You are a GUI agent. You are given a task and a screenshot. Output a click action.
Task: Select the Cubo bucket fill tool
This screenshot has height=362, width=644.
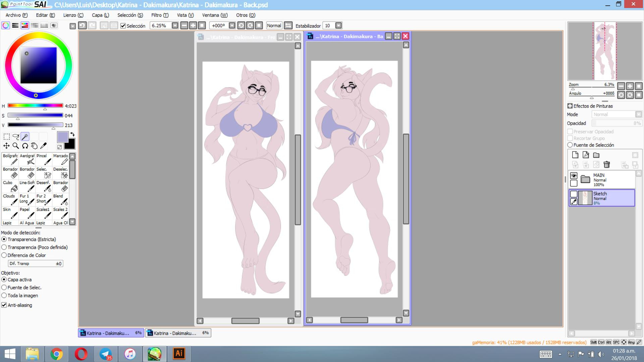10,186
